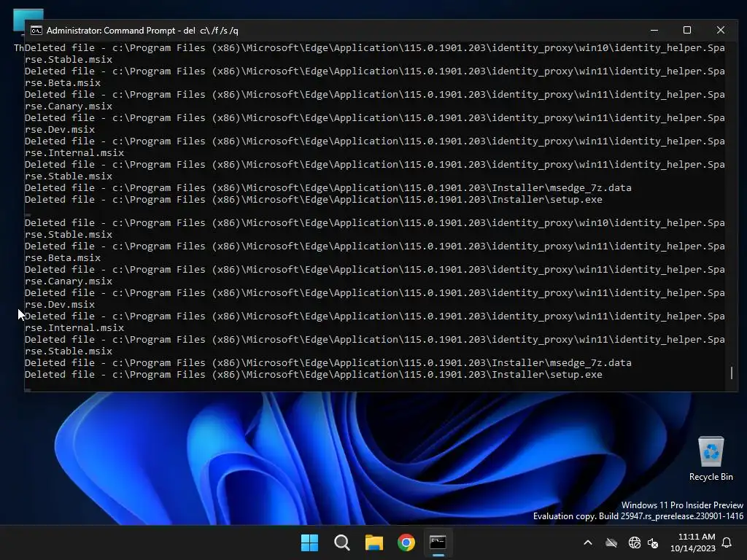The image size is (747, 560).
Task: Open the notification bell
Action: click(727, 542)
